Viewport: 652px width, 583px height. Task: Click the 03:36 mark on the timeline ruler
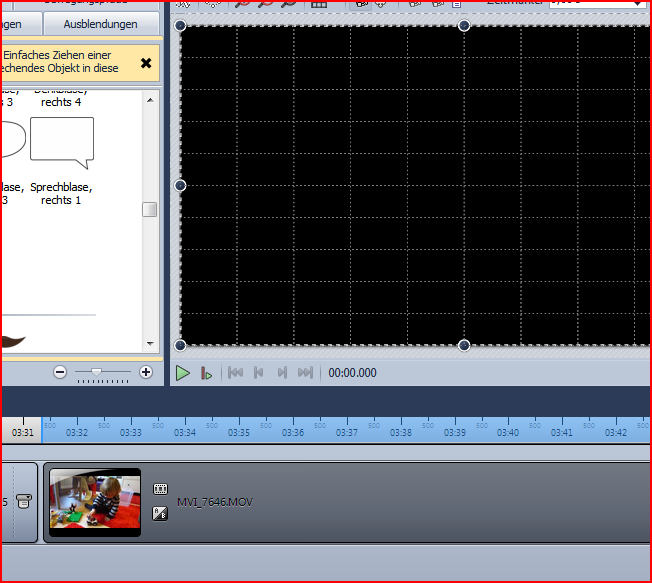(292, 433)
